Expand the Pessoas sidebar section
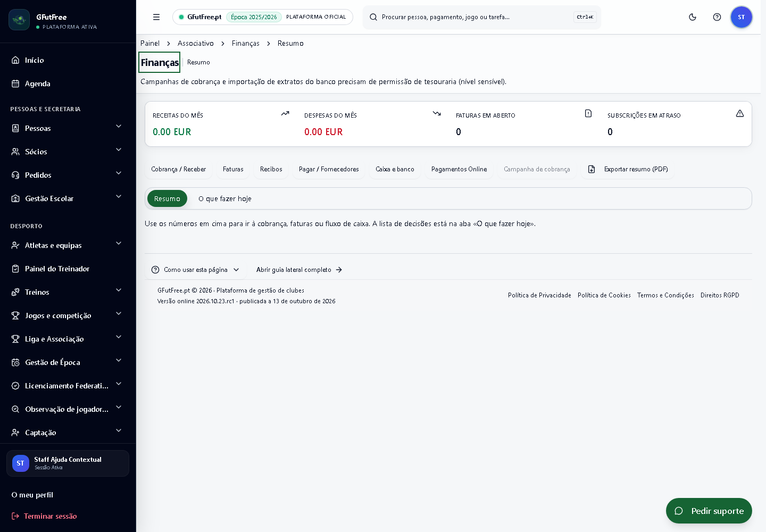766x532 pixels. click(x=119, y=127)
